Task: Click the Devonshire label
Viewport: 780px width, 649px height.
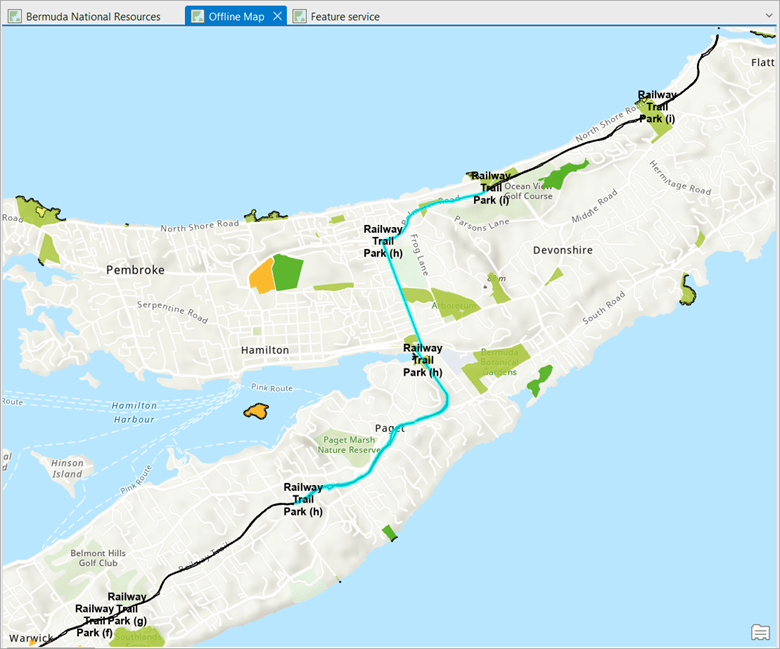Action: (x=563, y=250)
